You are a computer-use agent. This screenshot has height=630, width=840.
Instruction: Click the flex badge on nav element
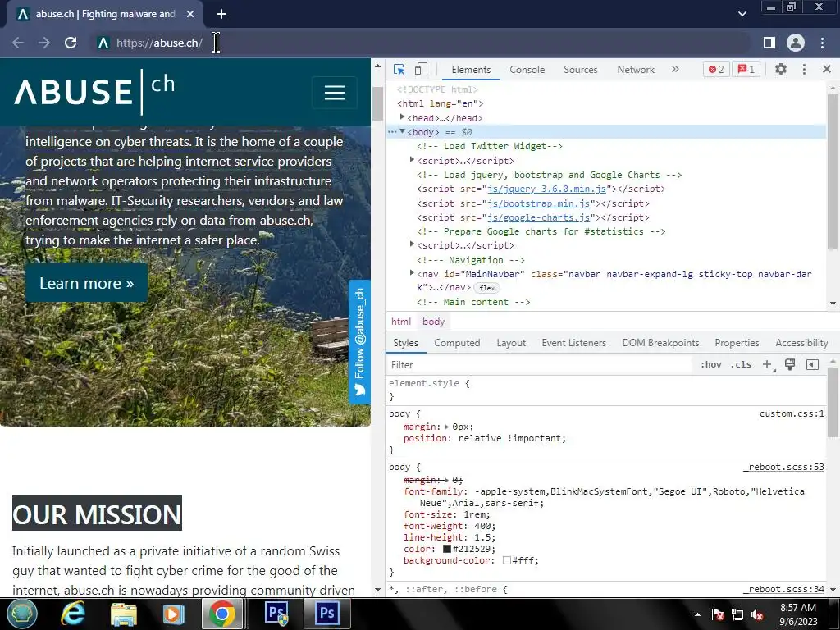pos(486,288)
